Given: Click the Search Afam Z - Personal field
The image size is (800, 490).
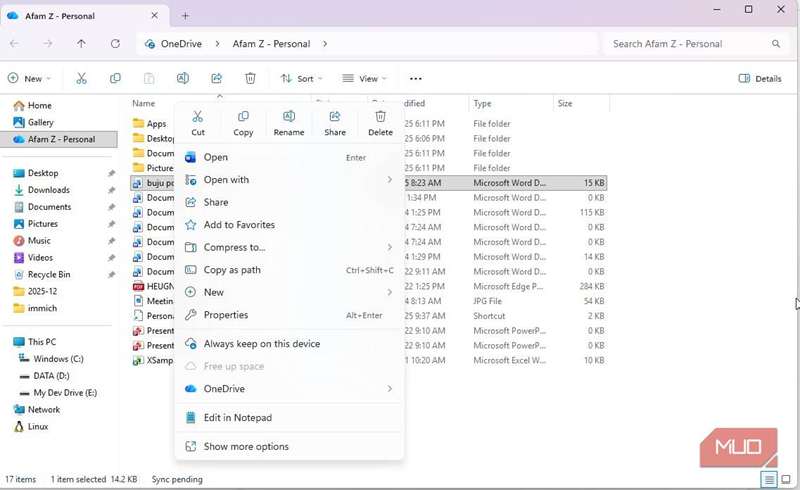Looking at the screenshot, I should tap(685, 44).
